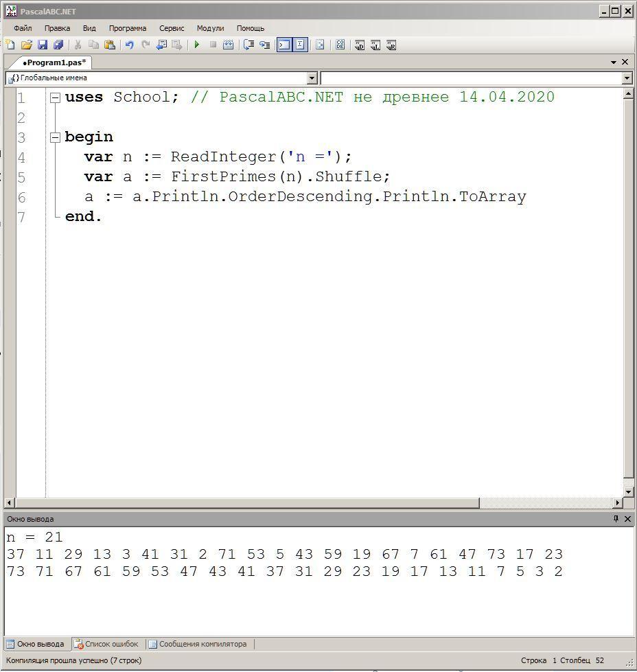The image size is (637, 672).
Task: Minimize the PascalABC.NET window
Action: point(605,11)
